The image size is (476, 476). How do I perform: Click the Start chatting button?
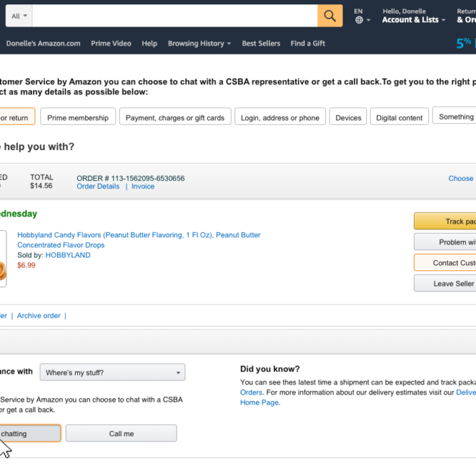[x=30, y=433]
